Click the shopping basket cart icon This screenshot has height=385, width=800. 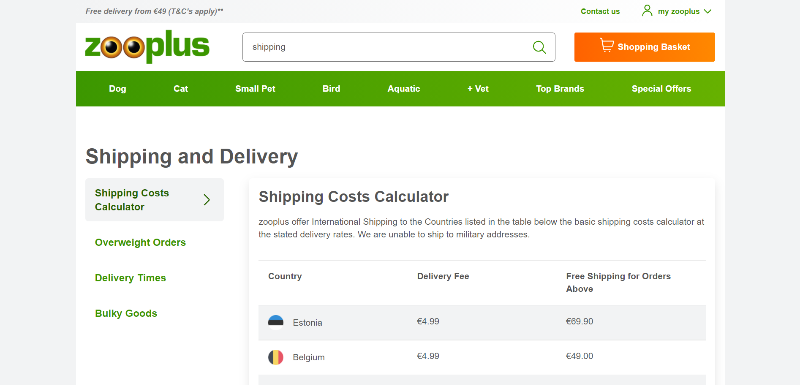click(607, 46)
